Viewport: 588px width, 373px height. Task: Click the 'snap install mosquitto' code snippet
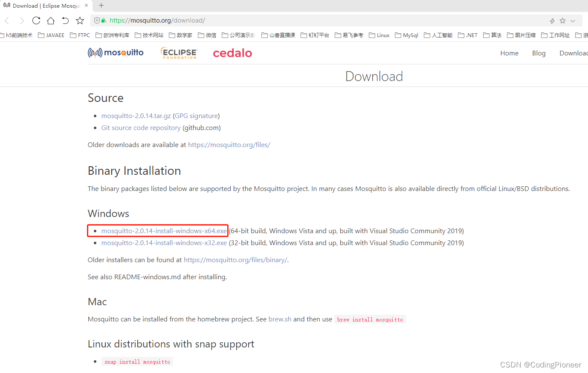[137, 362]
